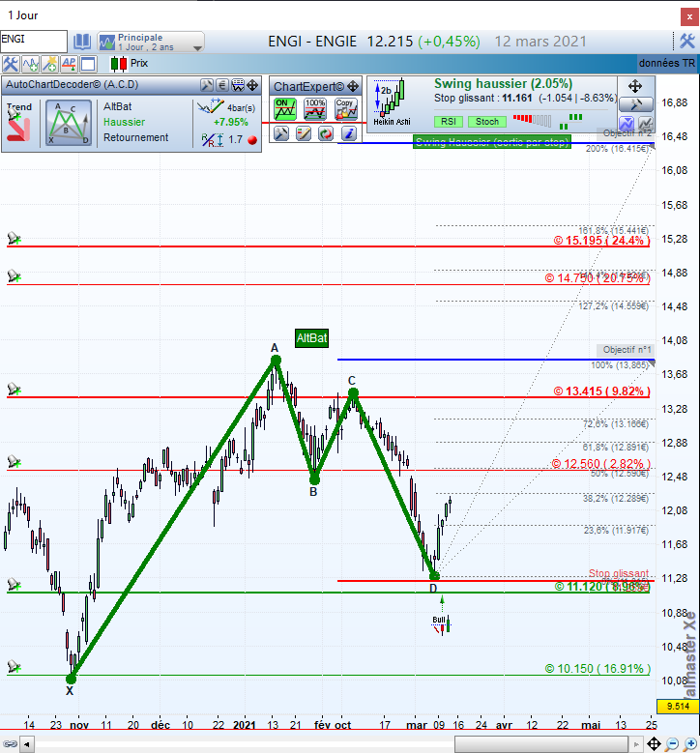This screenshot has width=700, height=753.
Task: Click the +7.95% value in AutoChartDecoder
Action: [231, 123]
